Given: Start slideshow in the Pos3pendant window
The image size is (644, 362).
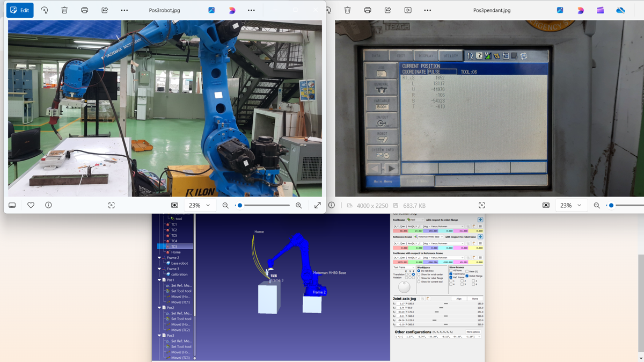Looking at the screenshot, I should pyautogui.click(x=408, y=10).
